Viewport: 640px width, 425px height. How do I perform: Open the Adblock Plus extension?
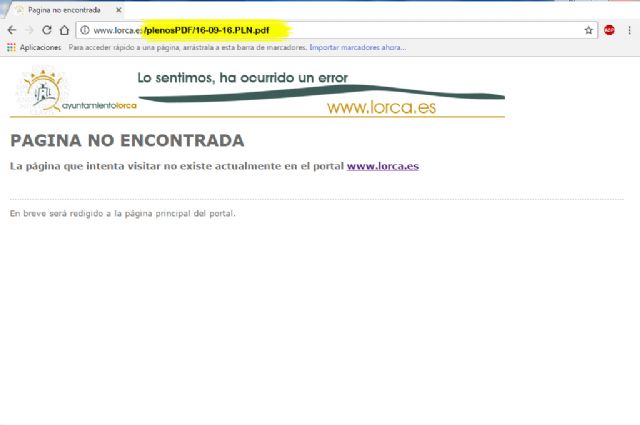pyautogui.click(x=609, y=30)
